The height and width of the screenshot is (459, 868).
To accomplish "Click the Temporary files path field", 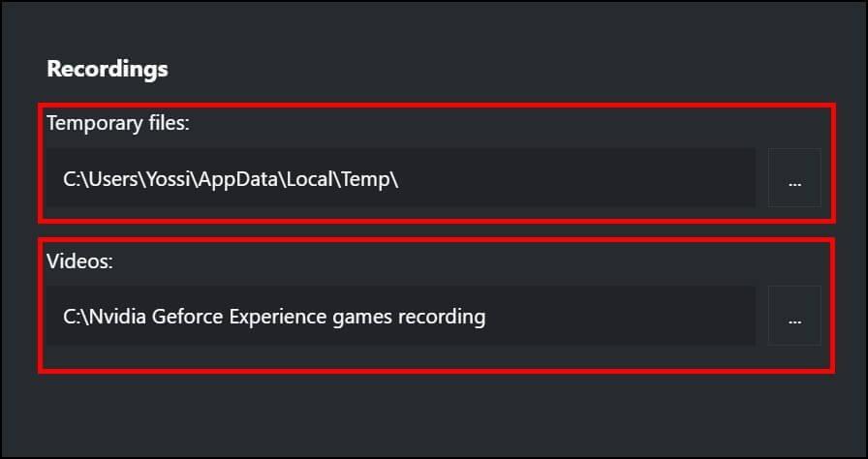I will [400, 177].
